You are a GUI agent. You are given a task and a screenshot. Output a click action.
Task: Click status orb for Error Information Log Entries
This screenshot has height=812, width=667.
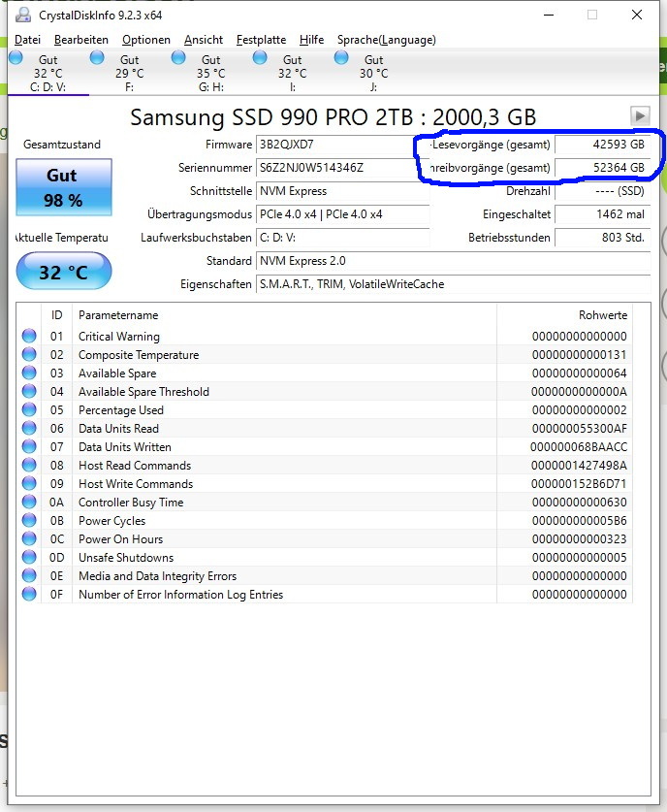[29, 594]
